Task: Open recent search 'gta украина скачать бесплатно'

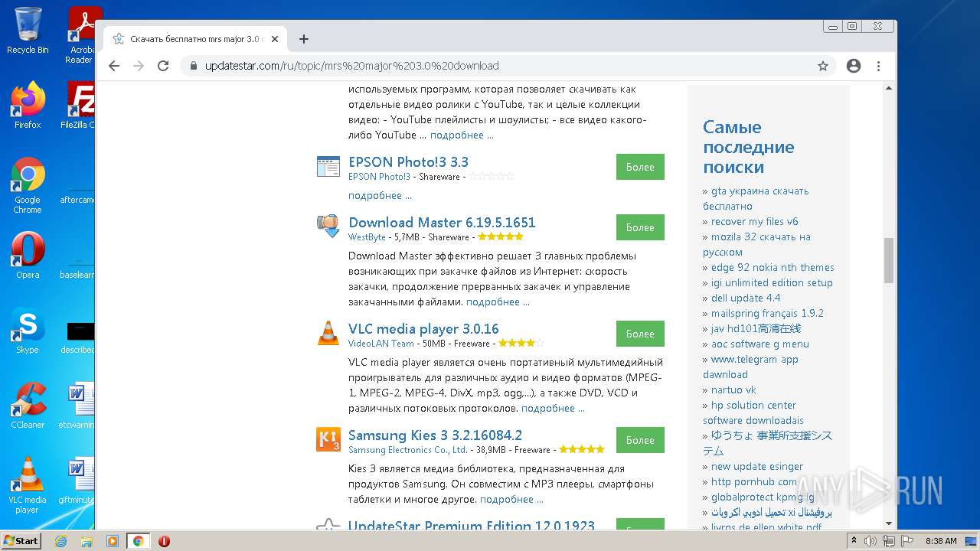Action: [x=756, y=198]
